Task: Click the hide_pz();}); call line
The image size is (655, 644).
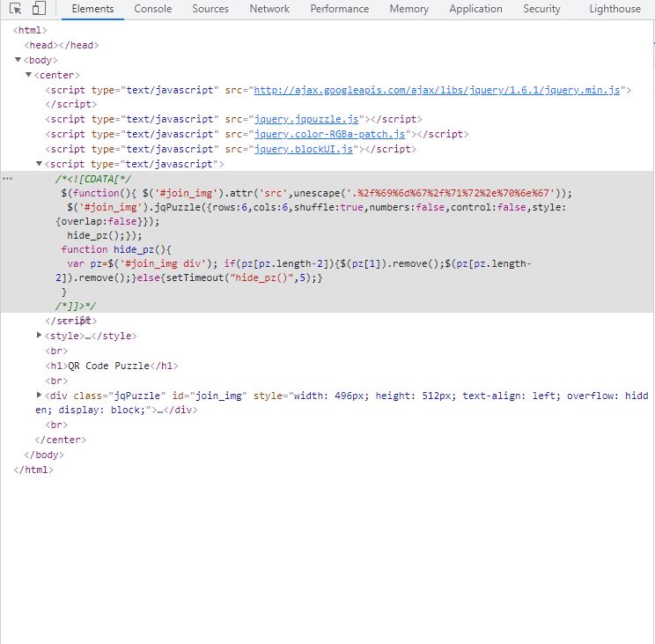Action: point(105,235)
